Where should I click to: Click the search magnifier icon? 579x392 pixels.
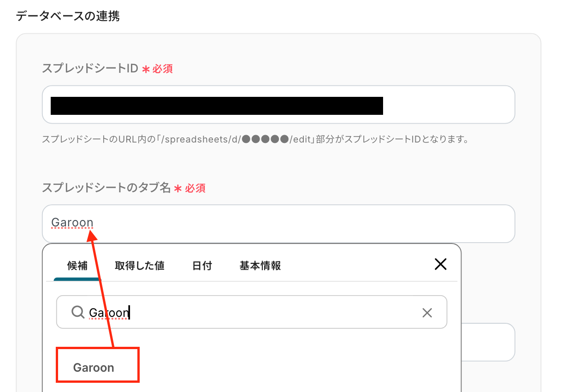(x=78, y=312)
